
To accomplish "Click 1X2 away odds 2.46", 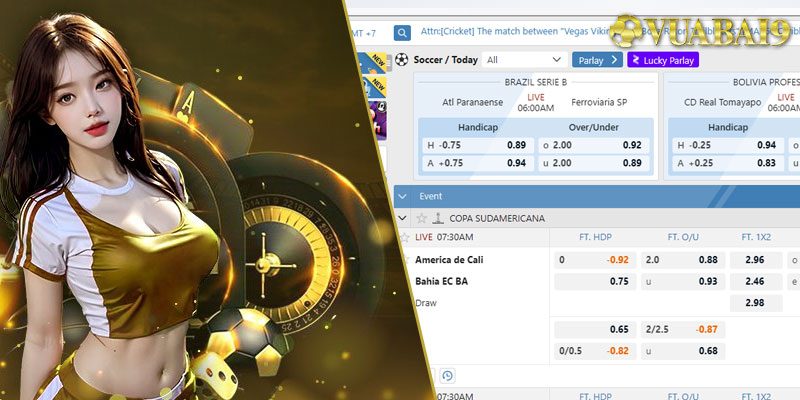I will tap(756, 281).
